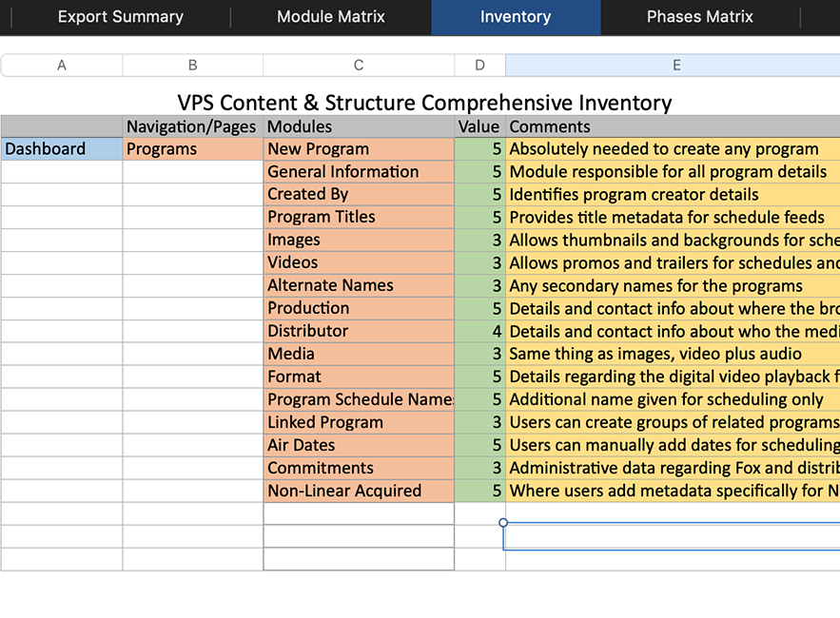Screen dimensions: 840x618
Task: Open the Module Matrix sheet
Action: coord(330,16)
